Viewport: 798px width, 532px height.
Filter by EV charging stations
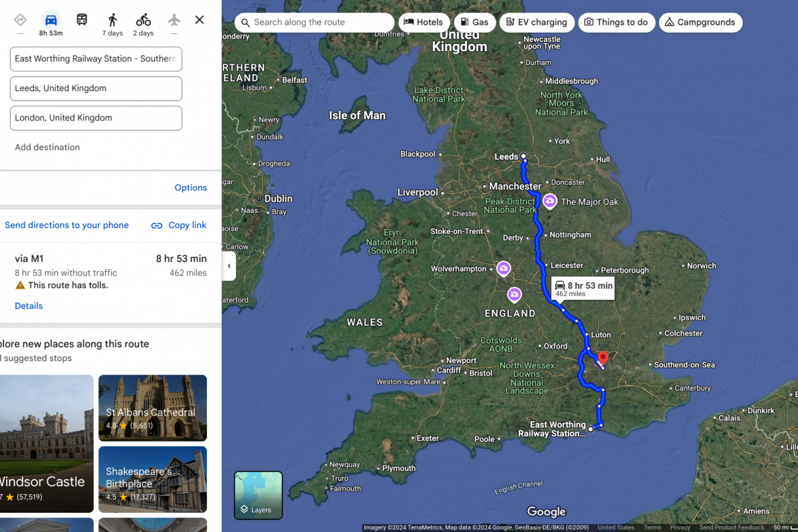(537, 22)
